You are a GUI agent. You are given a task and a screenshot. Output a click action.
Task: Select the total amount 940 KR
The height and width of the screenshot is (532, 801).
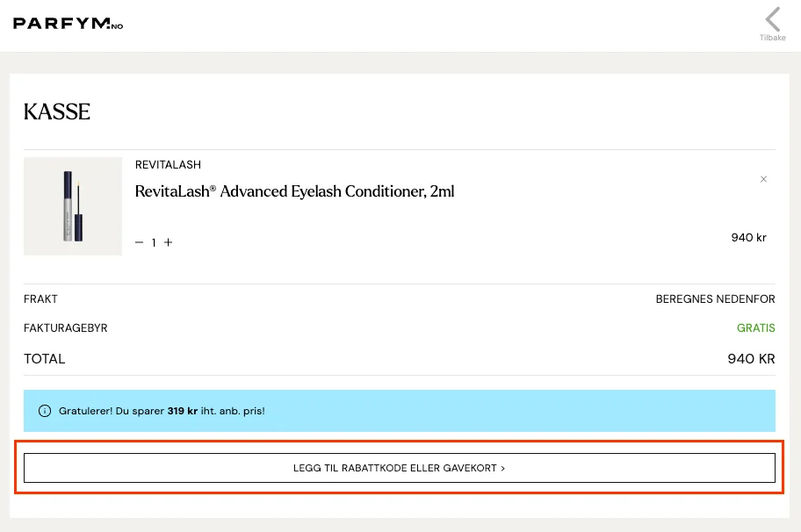pos(751,359)
